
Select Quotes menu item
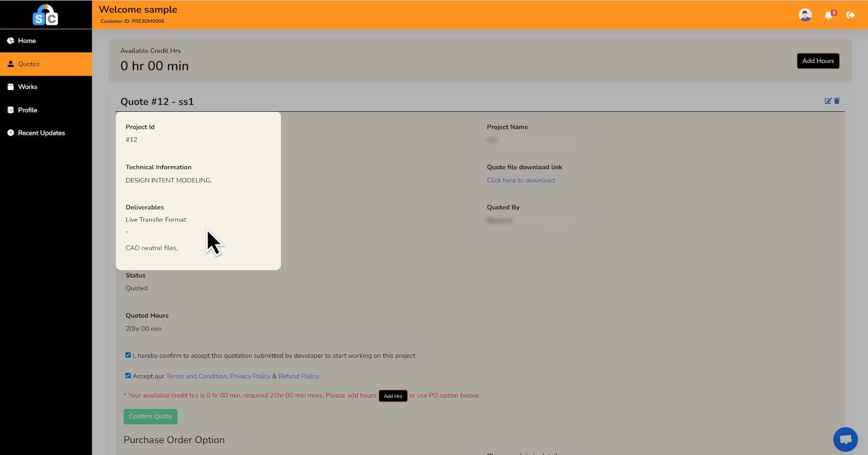46,64
